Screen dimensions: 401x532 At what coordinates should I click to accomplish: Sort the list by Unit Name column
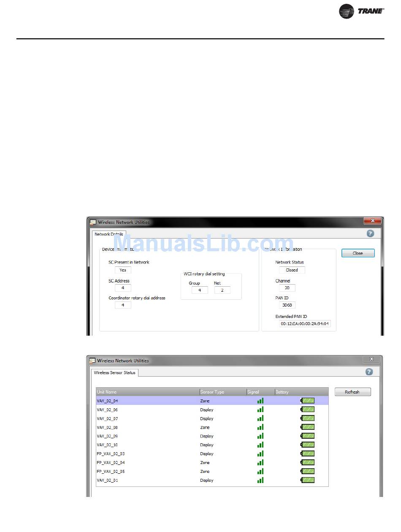[x=148, y=392]
